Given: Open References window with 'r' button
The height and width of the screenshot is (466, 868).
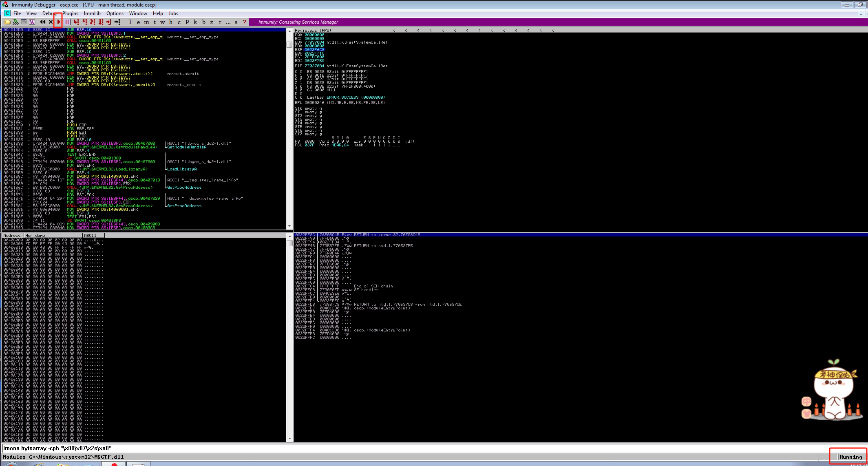Looking at the screenshot, I should (220, 22).
